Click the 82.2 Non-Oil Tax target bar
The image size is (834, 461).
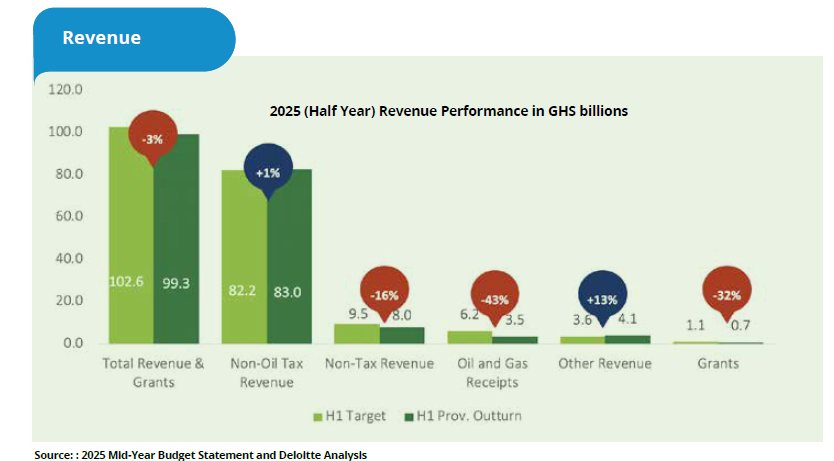(x=244, y=260)
